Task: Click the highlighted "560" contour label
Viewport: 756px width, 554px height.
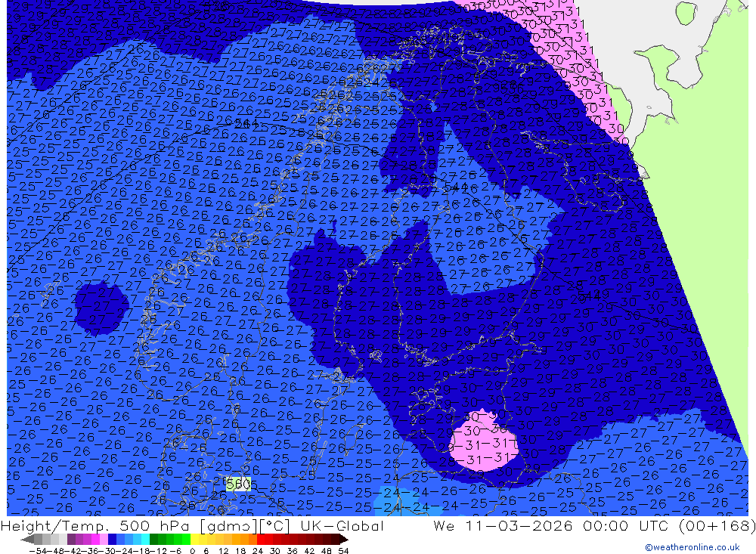Action: 238,484
